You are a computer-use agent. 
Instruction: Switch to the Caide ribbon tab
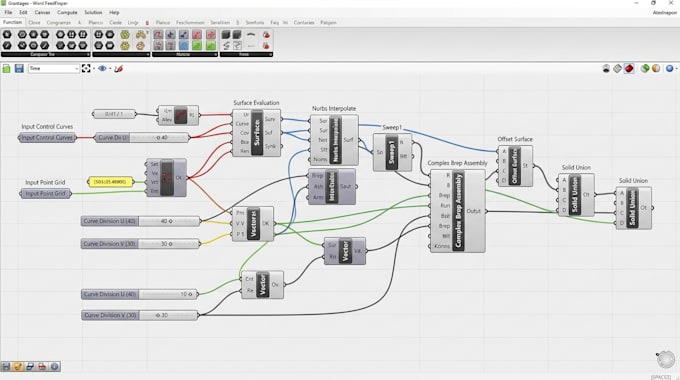point(115,23)
